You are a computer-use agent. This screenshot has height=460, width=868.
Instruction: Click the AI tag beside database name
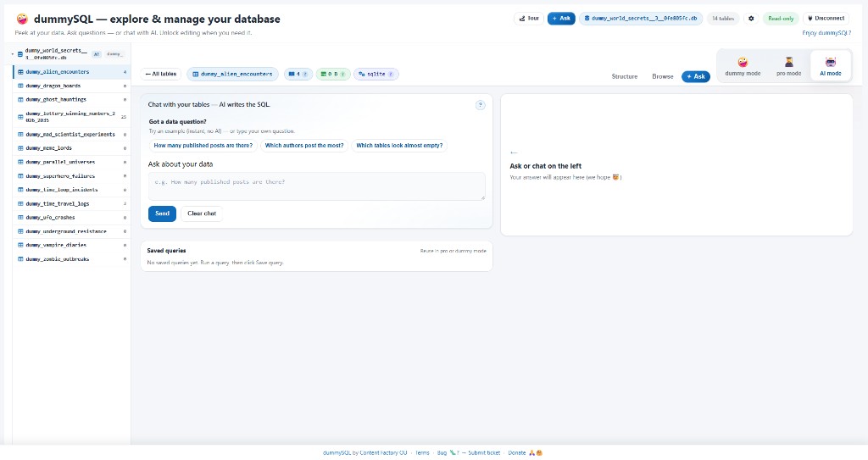tap(97, 53)
